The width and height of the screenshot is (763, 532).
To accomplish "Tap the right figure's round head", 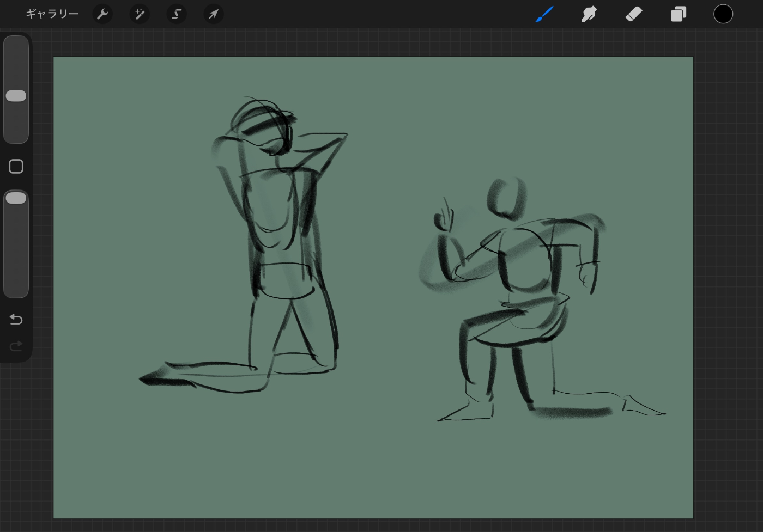I will pyautogui.click(x=507, y=198).
